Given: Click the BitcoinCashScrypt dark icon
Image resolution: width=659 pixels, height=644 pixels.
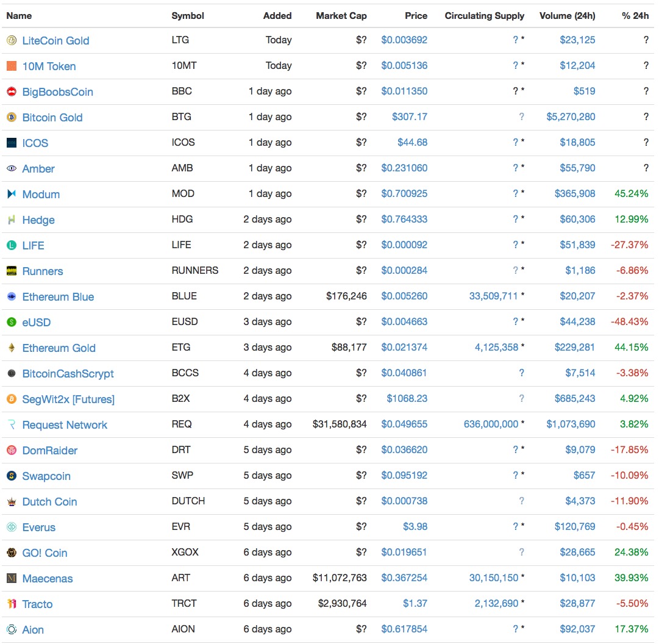Looking at the screenshot, I should click(12, 374).
